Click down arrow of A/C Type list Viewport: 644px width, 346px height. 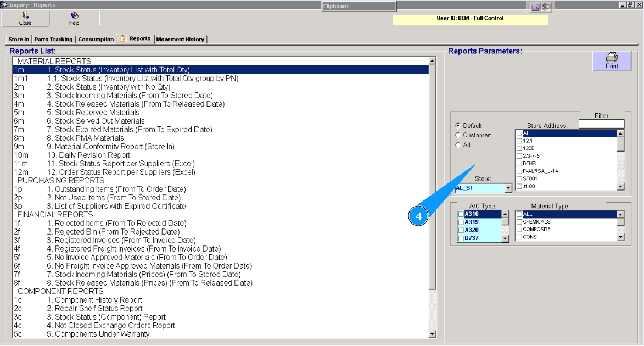point(505,238)
